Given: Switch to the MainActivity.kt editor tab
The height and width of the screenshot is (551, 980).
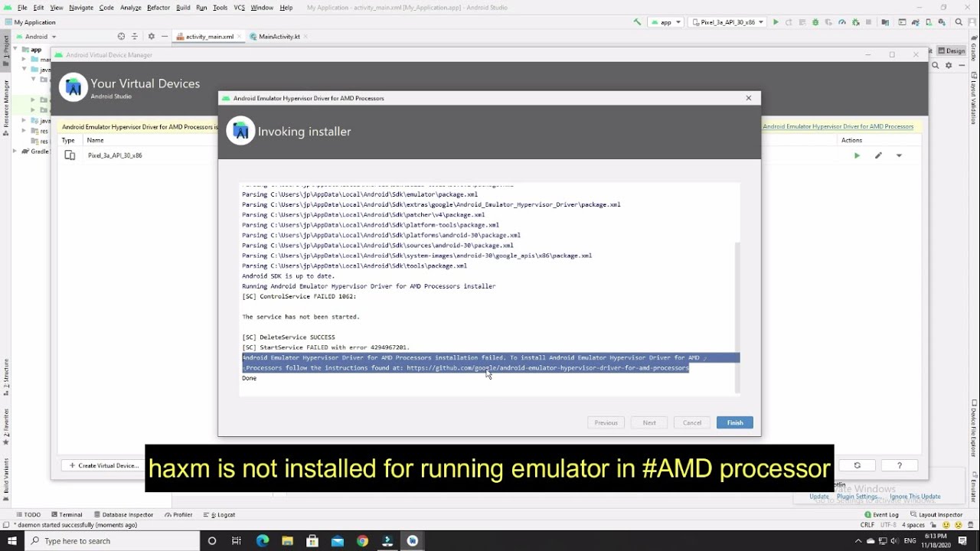Looking at the screenshot, I should pyautogui.click(x=279, y=36).
